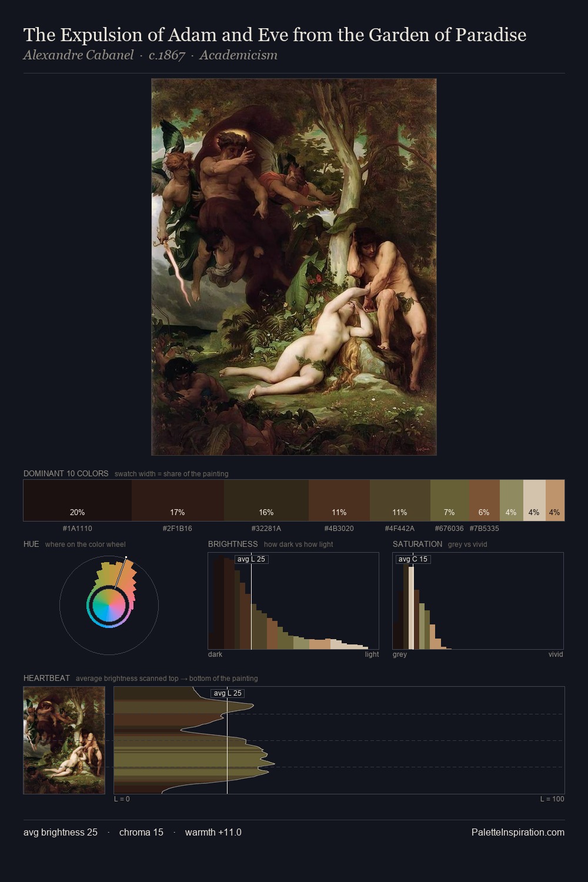Click the painting title heading

275,35
